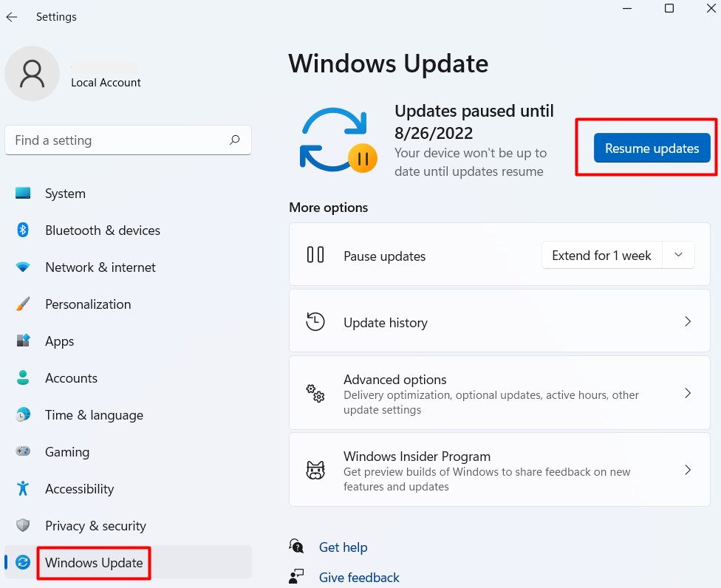Click the Give feedback link
Screen dimensions: 721x588
click(x=359, y=578)
